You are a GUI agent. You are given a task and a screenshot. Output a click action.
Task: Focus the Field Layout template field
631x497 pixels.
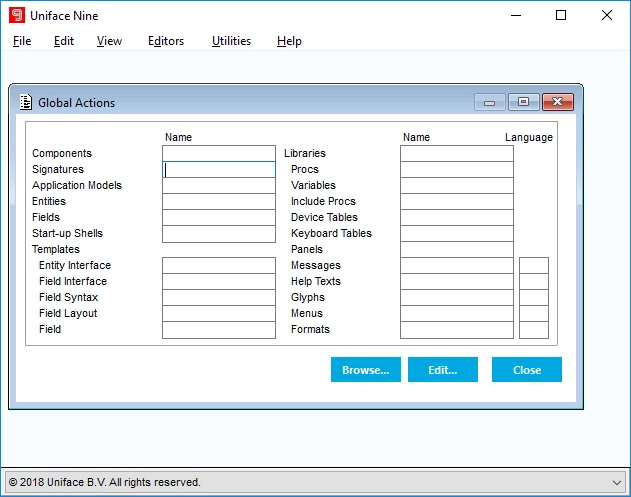pos(219,313)
